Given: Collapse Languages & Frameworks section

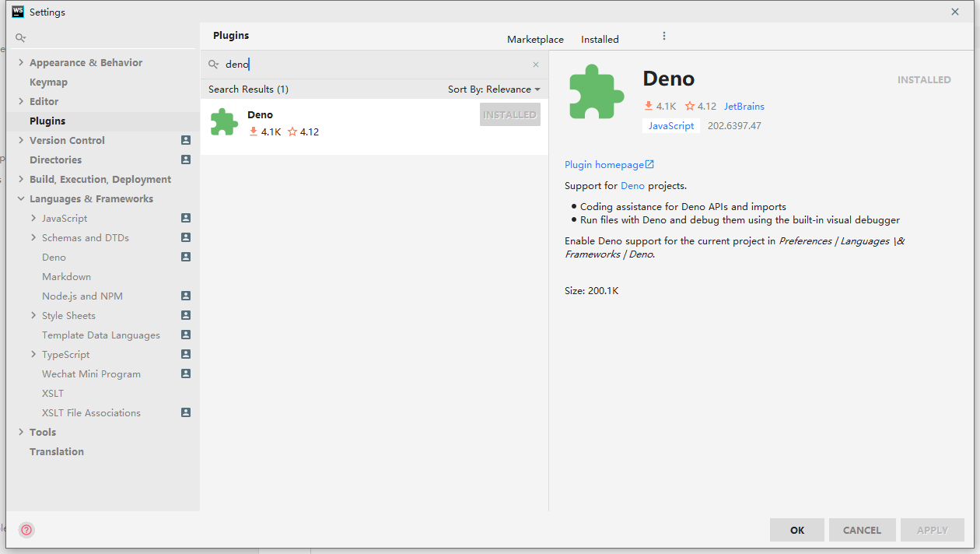Looking at the screenshot, I should [x=21, y=198].
